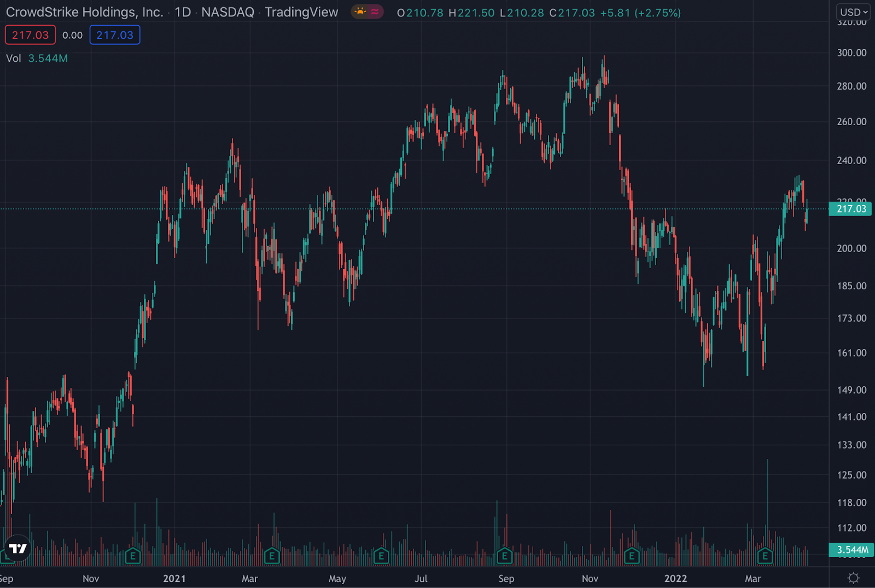Open the earnings marker in December 2021
The height and width of the screenshot is (588, 875).
coord(632,556)
